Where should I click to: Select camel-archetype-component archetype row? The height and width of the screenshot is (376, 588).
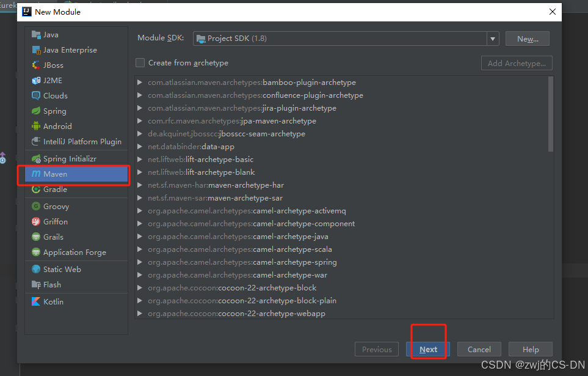341,224
